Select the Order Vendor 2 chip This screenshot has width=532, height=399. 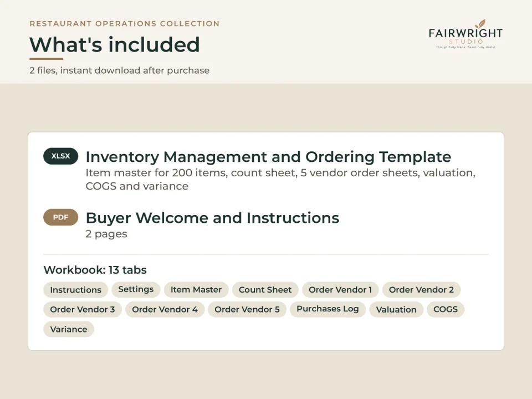coord(421,290)
